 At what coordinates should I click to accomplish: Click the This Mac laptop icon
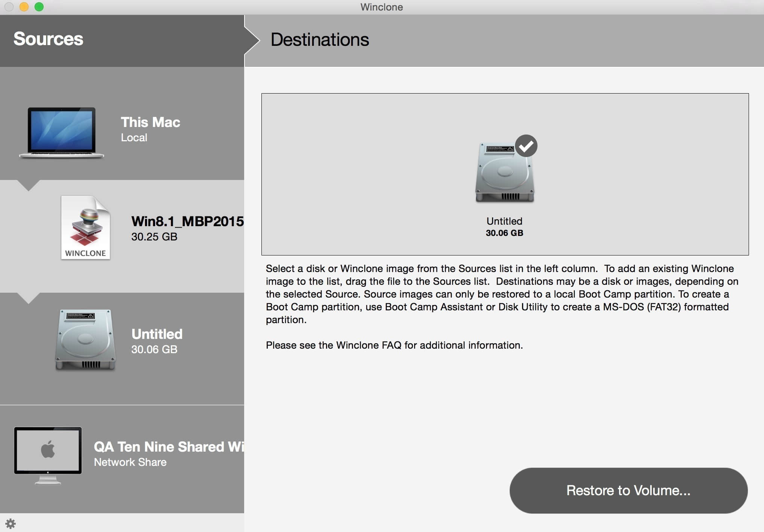[x=62, y=133]
